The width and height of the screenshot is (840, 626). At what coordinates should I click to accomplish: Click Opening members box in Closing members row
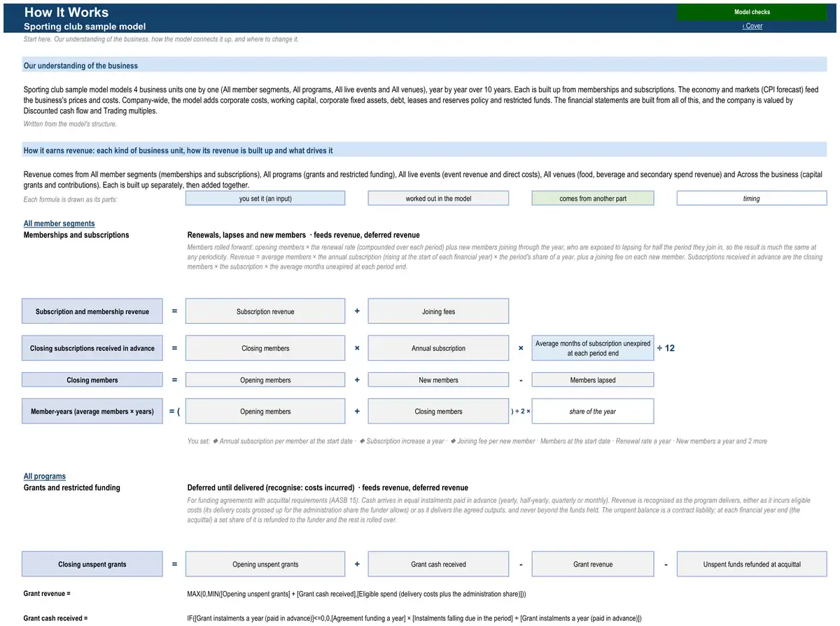point(265,380)
